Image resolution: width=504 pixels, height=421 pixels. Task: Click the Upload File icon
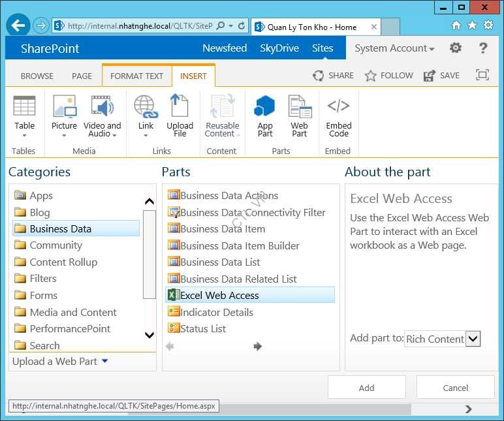coord(180,114)
